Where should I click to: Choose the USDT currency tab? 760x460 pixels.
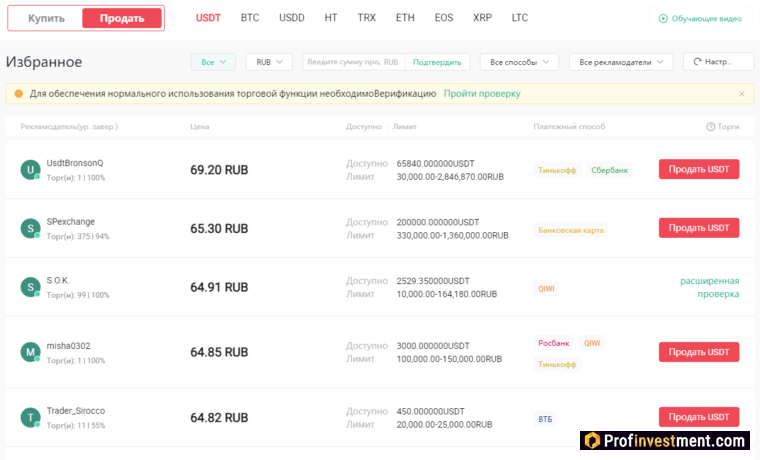coord(208,18)
